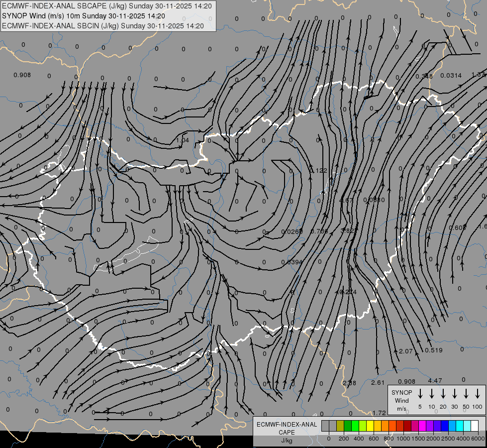Image resolution: width=487 pixels, height=448 pixels.
Task: Click the 2000 tick label on CAPE scale
Action: (x=433, y=439)
